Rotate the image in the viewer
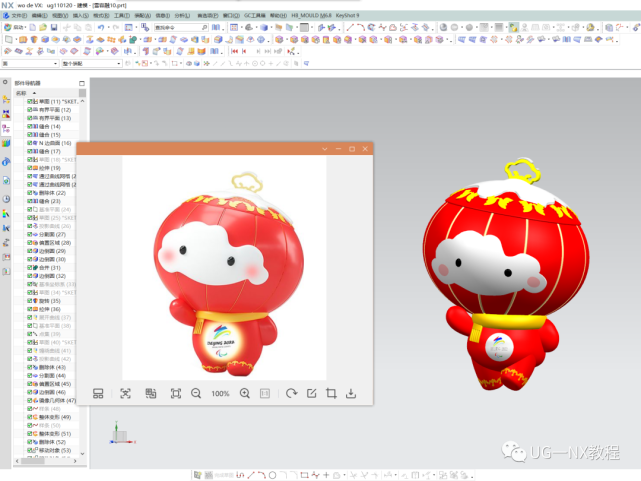 pyautogui.click(x=291, y=394)
